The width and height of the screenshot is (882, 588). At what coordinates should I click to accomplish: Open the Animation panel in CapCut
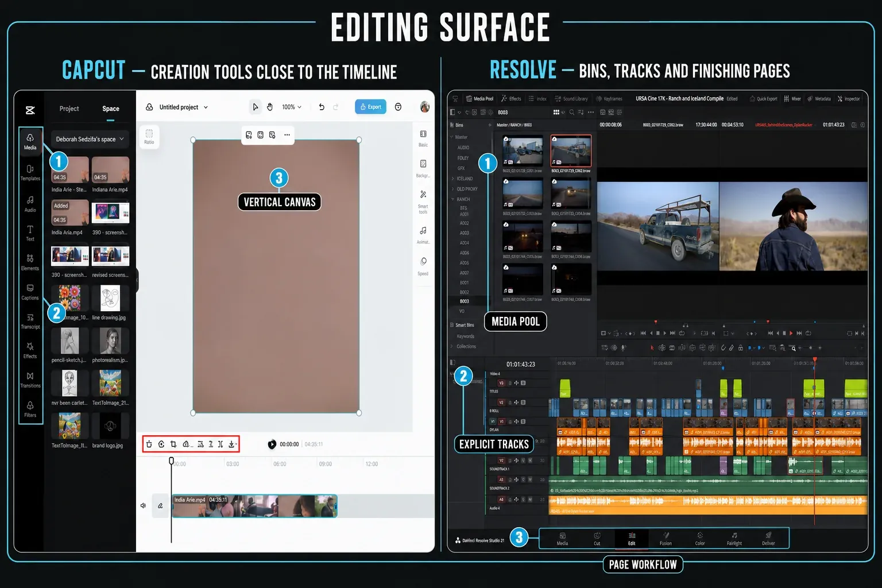[423, 235]
